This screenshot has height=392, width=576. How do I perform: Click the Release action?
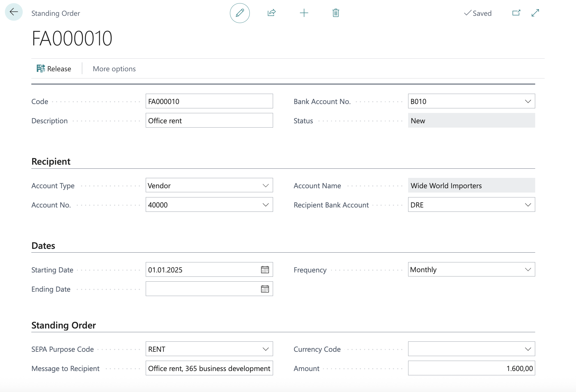click(x=54, y=69)
